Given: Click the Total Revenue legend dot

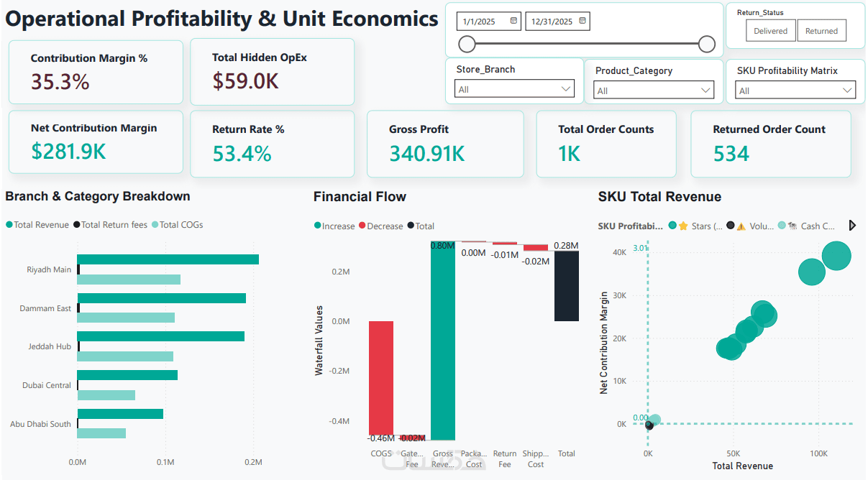Looking at the screenshot, I should click(x=9, y=225).
